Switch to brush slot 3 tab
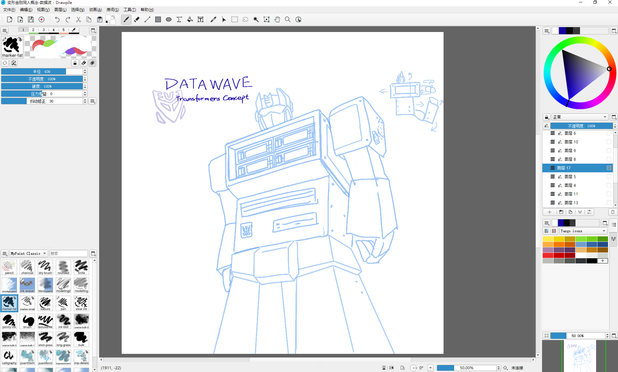The image size is (618, 372). coord(44,30)
